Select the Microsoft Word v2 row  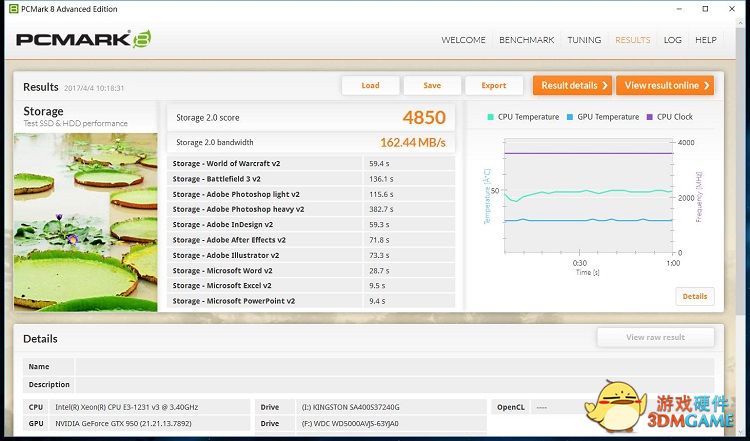pos(311,270)
